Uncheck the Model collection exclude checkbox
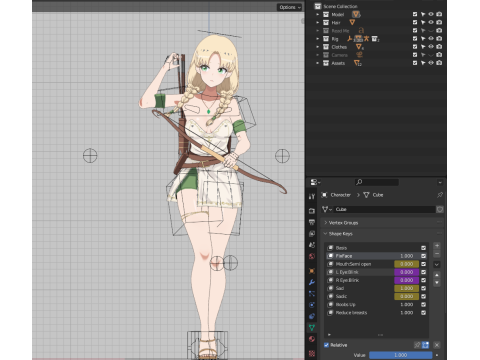This screenshot has height=360, width=480. [415, 14]
